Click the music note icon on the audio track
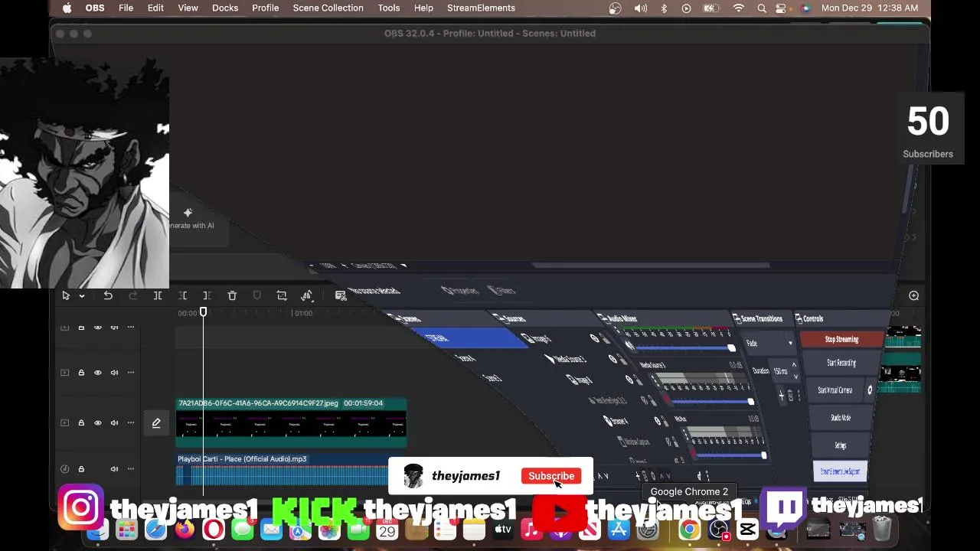 pos(64,469)
